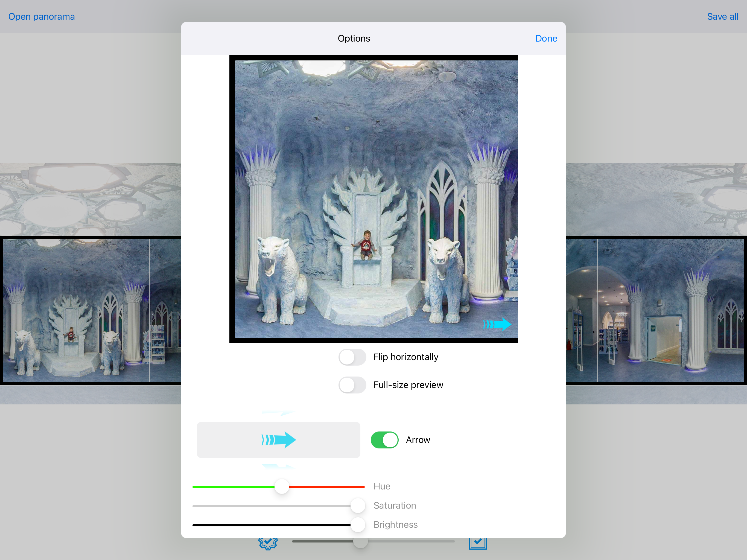This screenshot has height=560, width=747.
Task: Click the Hue slider handle
Action: tap(282, 487)
